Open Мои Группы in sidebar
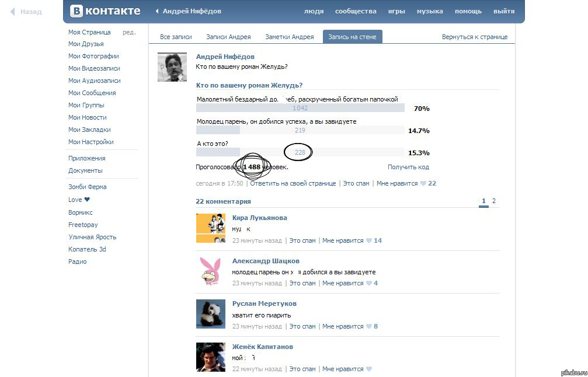This screenshot has height=377, width=588. pos(86,105)
